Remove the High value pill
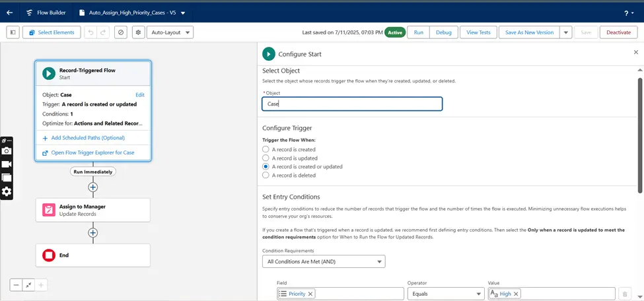Image resolution: width=644 pixels, height=301 pixels. (516, 294)
